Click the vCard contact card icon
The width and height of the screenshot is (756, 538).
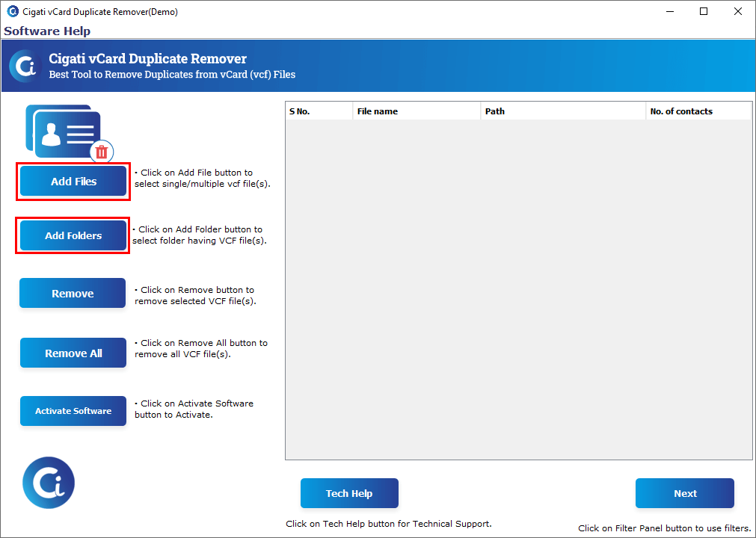point(64,131)
